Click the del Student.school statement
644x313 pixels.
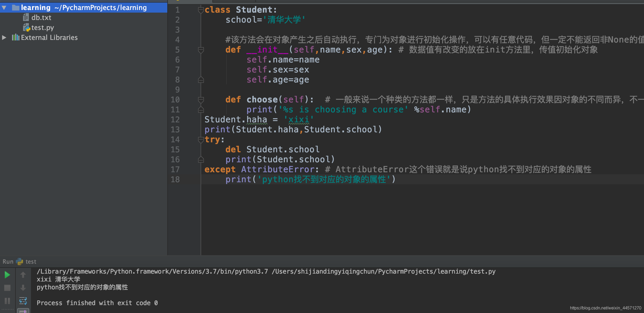coord(272,150)
